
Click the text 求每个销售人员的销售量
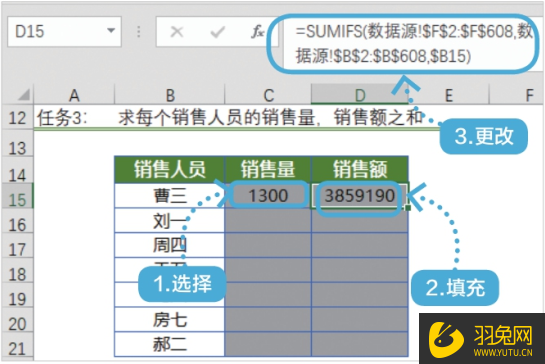216,118
